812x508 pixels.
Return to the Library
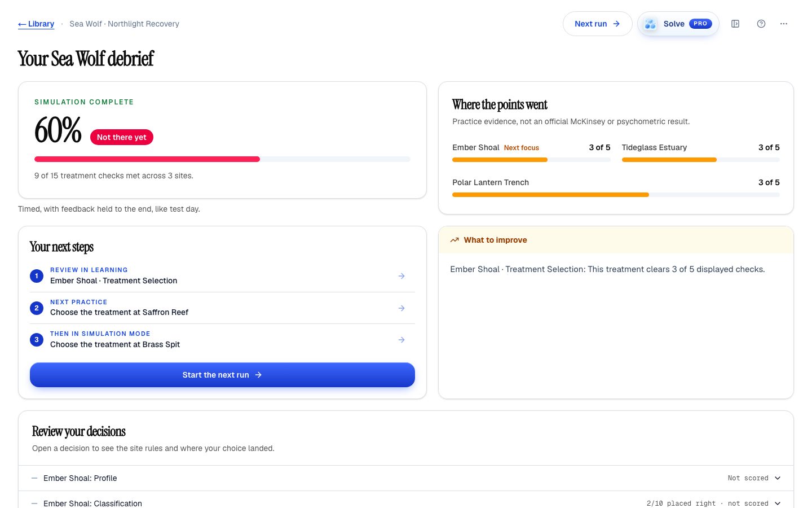click(x=36, y=24)
